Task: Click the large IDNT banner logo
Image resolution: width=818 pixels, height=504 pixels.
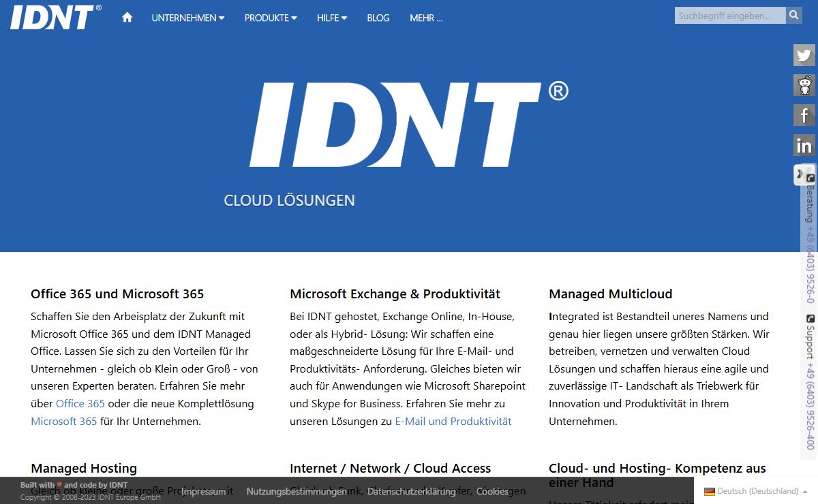Action: click(x=409, y=125)
